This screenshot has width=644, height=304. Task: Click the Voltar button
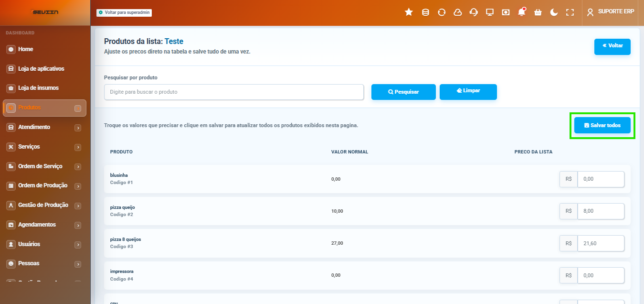(612, 47)
